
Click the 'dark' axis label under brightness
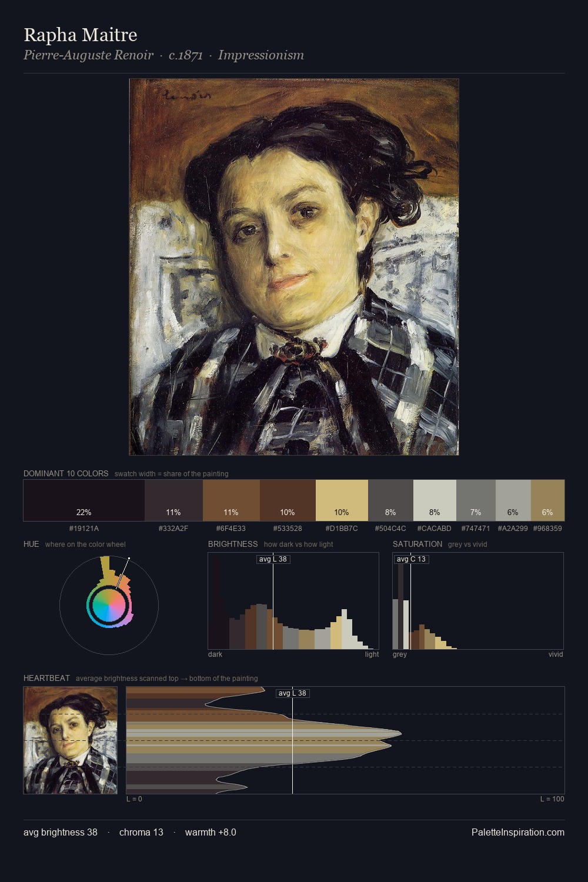[x=215, y=654]
